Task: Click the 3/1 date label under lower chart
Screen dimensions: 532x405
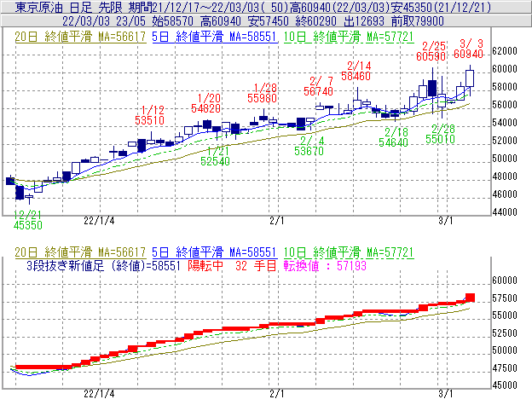Action: 446,394
